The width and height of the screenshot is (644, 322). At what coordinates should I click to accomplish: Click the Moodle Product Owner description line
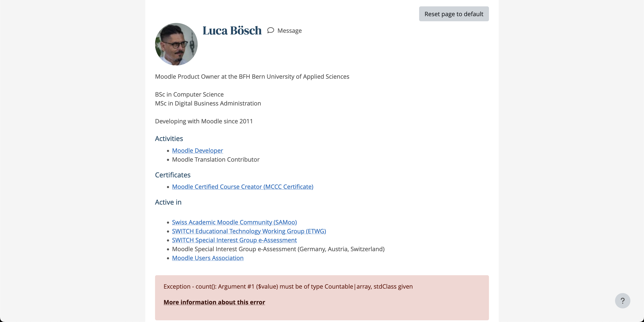tap(252, 77)
